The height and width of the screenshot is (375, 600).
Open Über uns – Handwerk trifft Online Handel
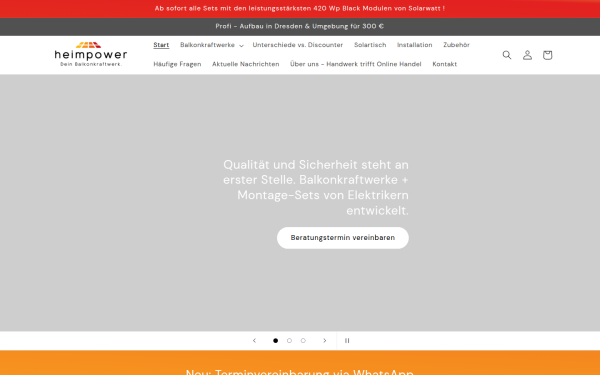point(355,64)
